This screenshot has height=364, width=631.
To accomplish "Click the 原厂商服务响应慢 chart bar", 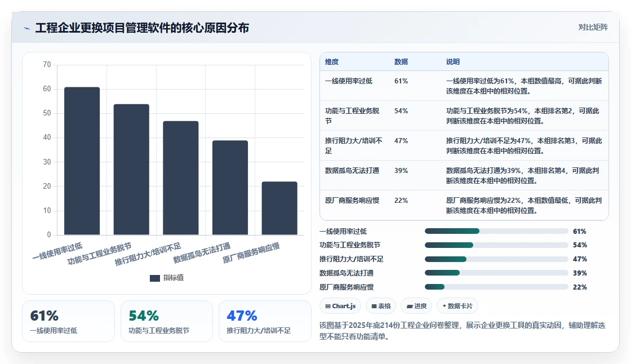I will [279, 208].
